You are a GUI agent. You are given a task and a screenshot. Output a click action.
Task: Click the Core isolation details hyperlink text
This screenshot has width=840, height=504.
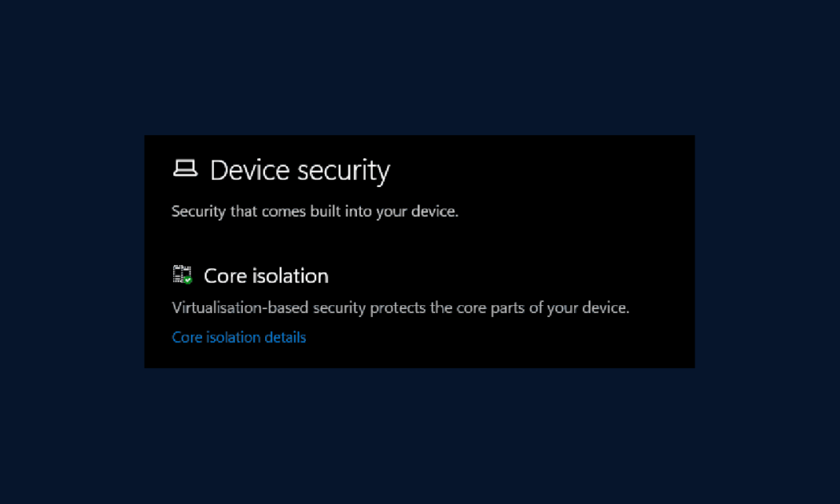click(238, 337)
